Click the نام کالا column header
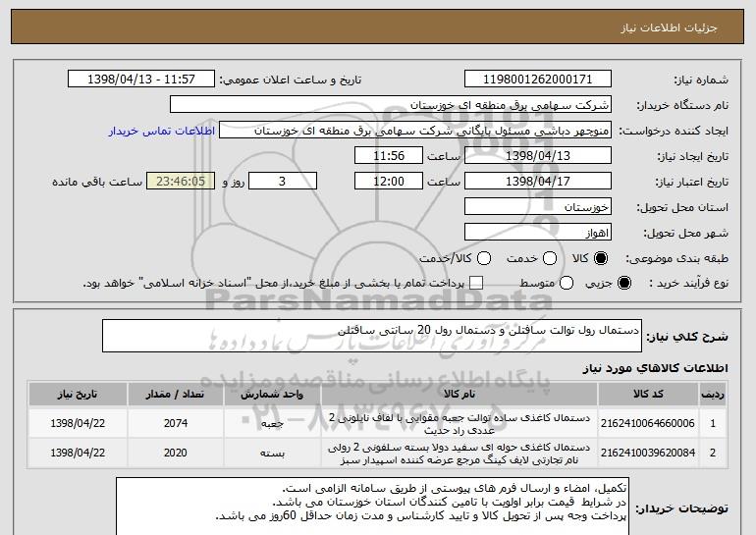Viewport: 756px width, 535px height. point(459,395)
